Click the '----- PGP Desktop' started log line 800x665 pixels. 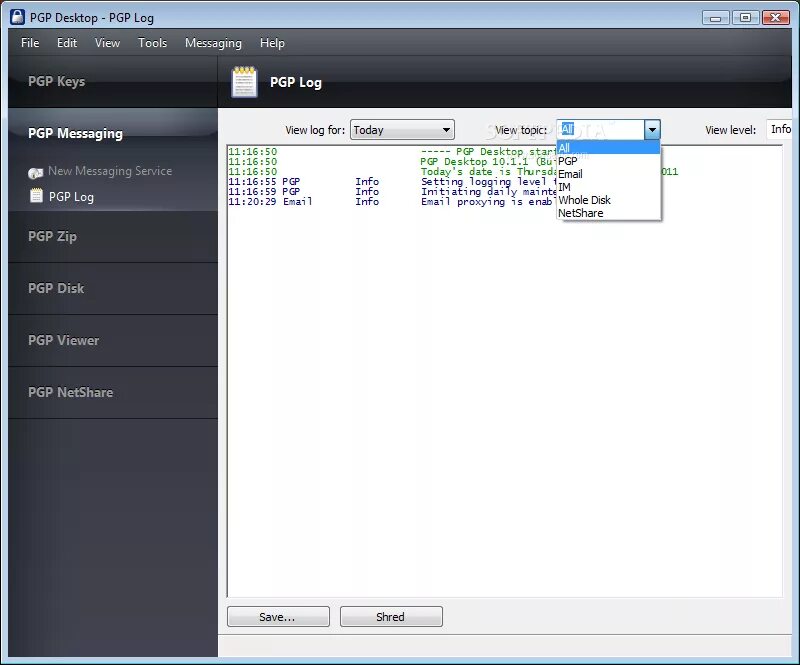(393, 152)
